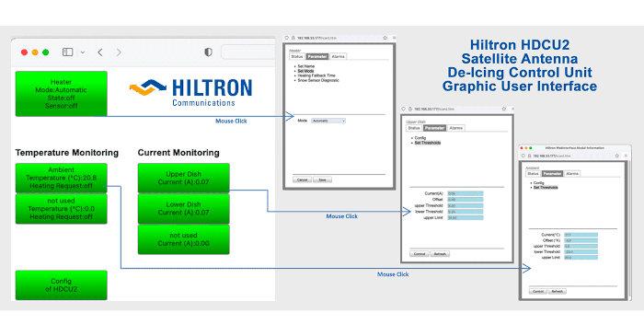The image size is (644, 336).
Task: Click Set Name link in Heater window
Action: 306,66
